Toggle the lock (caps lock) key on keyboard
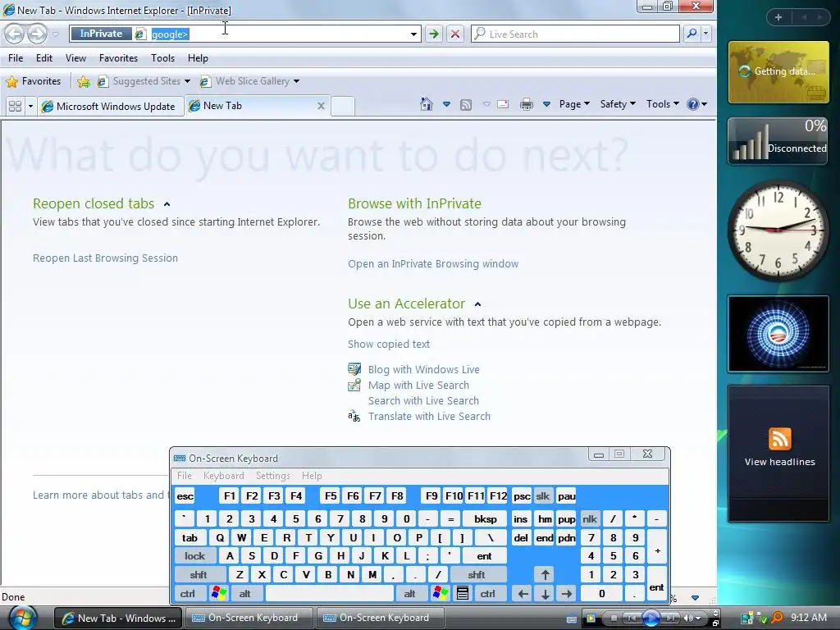The height and width of the screenshot is (630, 840). (x=195, y=556)
